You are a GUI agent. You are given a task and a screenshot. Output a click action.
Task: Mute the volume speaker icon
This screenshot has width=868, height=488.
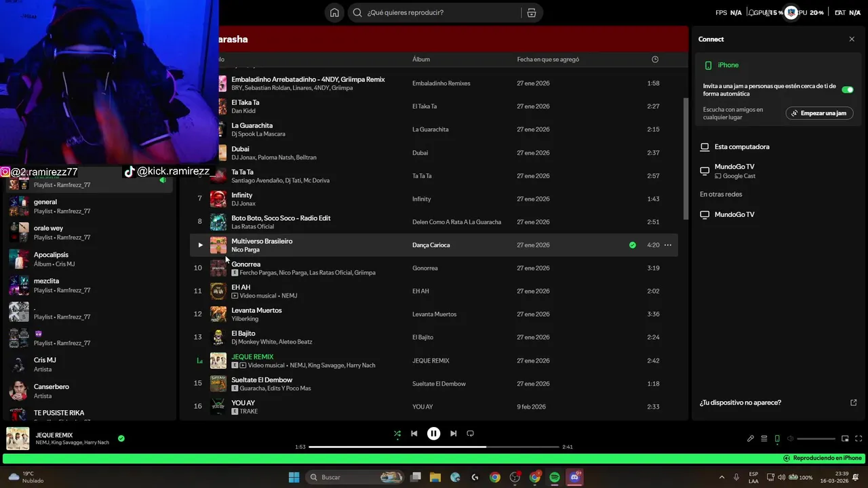pyautogui.click(x=791, y=439)
